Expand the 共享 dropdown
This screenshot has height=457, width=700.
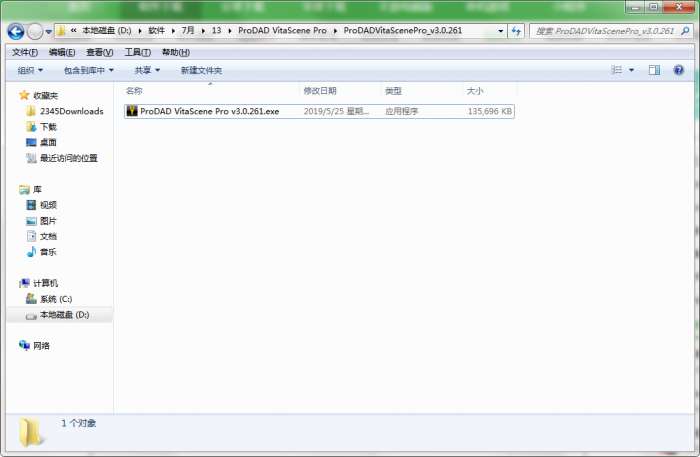(147, 70)
